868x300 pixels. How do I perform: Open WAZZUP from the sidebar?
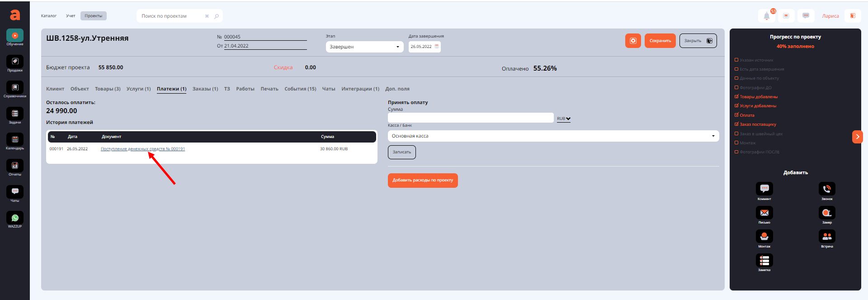click(15, 218)
